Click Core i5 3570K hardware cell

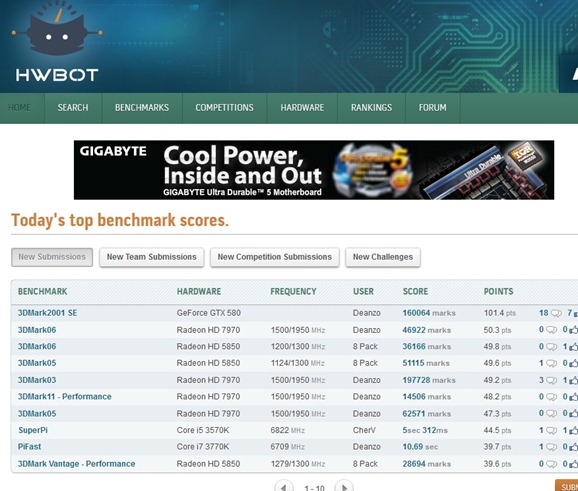(203, 430)
